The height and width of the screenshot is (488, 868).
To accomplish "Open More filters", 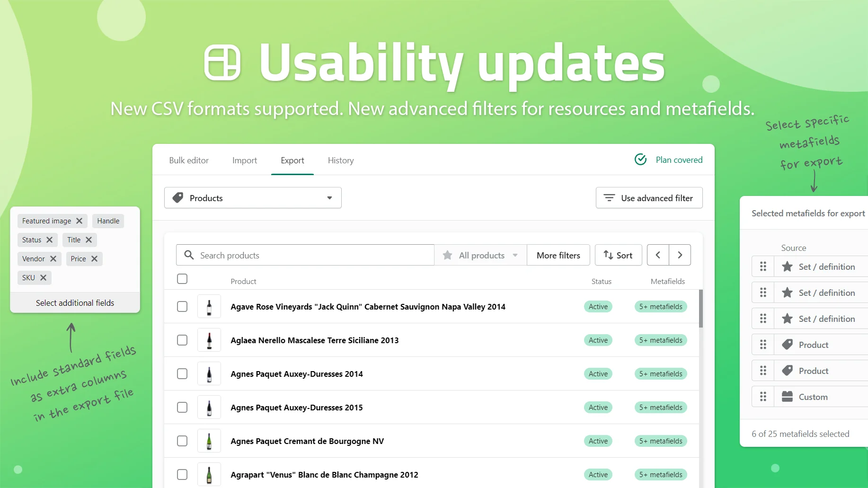I will pyautogui.click(x=558, y=255).
